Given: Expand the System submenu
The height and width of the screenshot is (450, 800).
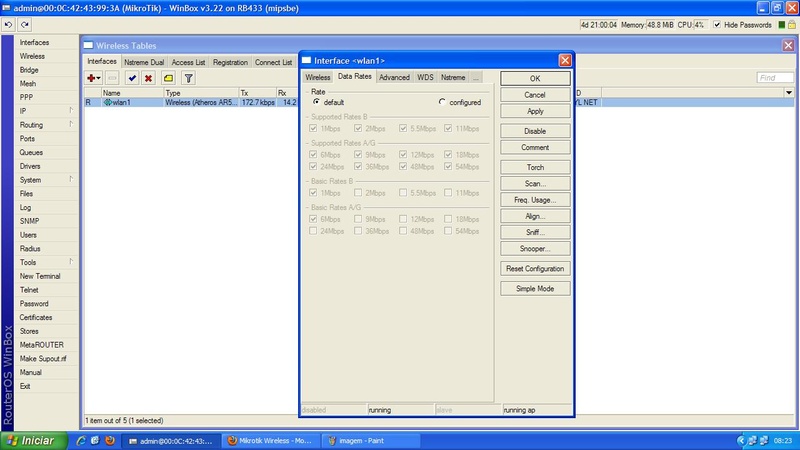Looking at the screenshot, I should click(x=71, y=180).
